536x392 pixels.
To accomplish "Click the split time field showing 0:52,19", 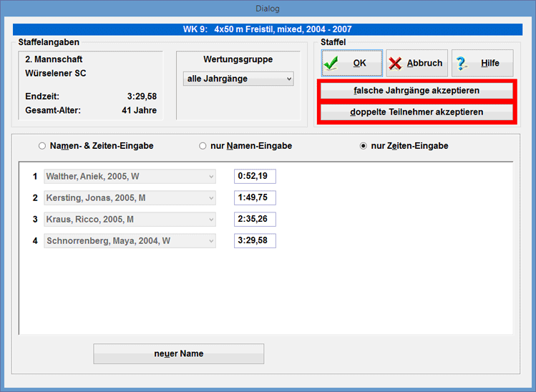I will click(255, 176).
